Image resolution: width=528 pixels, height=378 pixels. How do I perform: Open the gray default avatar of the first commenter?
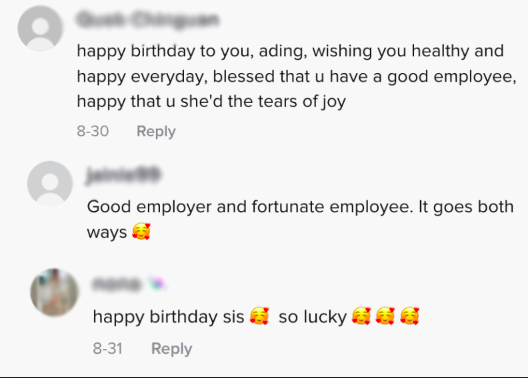[40, 29]
